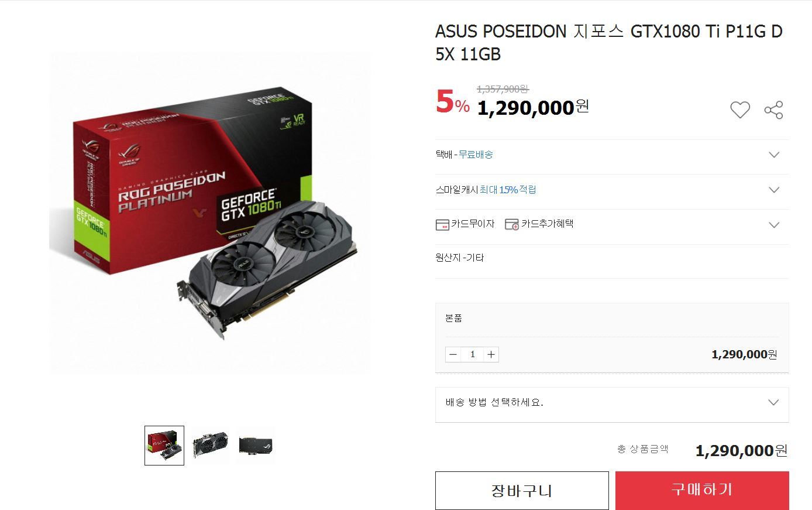This screenshot has height=510, width=812.
Task: Select the second graphics card thumbnail
Action: click(210, 446)
